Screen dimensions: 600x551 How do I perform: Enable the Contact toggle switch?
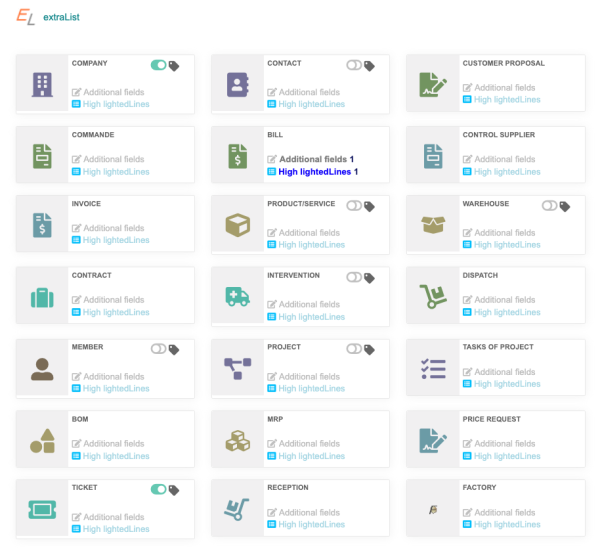(353, 66)
